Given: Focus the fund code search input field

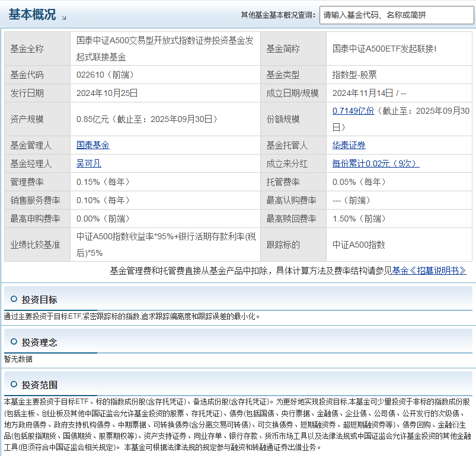Looking at the screenshot, I should 397,15.
